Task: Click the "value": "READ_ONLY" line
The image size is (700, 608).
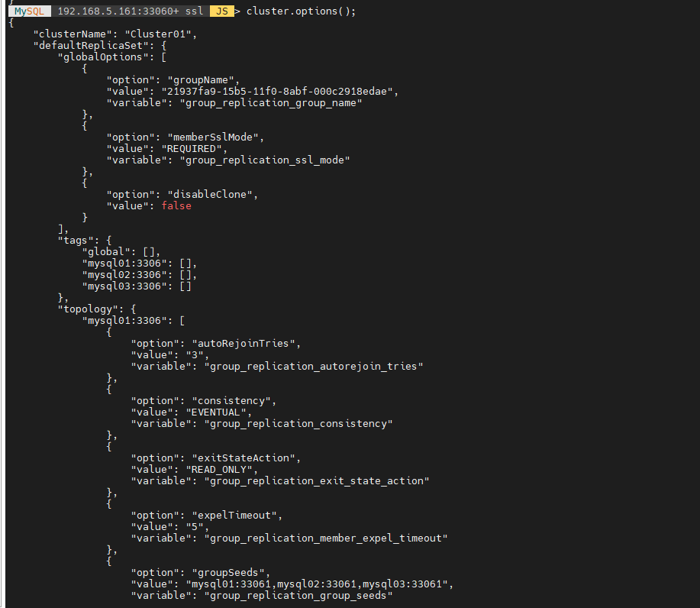Action: click(194, 470)
